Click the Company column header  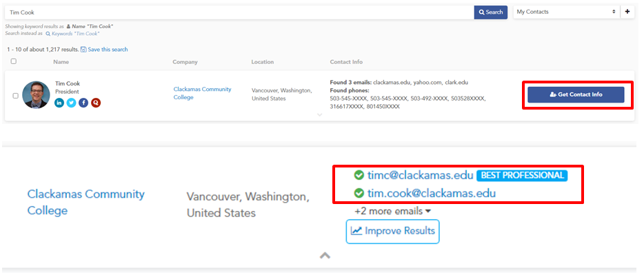(185, 62)
